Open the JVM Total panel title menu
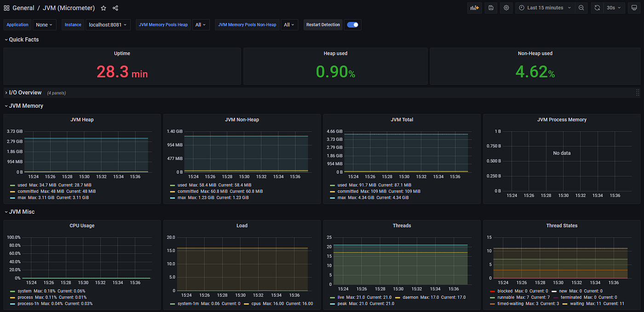 tap(402, 120)
